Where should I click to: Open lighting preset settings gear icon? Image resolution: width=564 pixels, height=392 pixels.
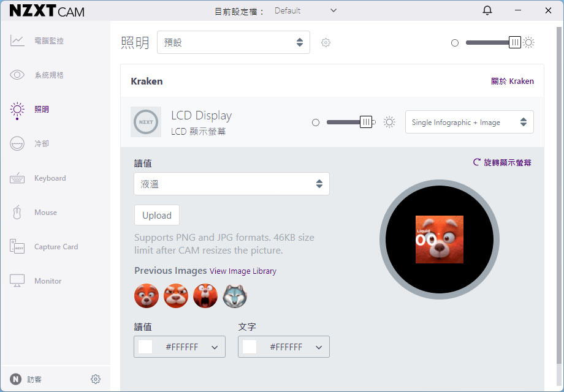(326, 42)
